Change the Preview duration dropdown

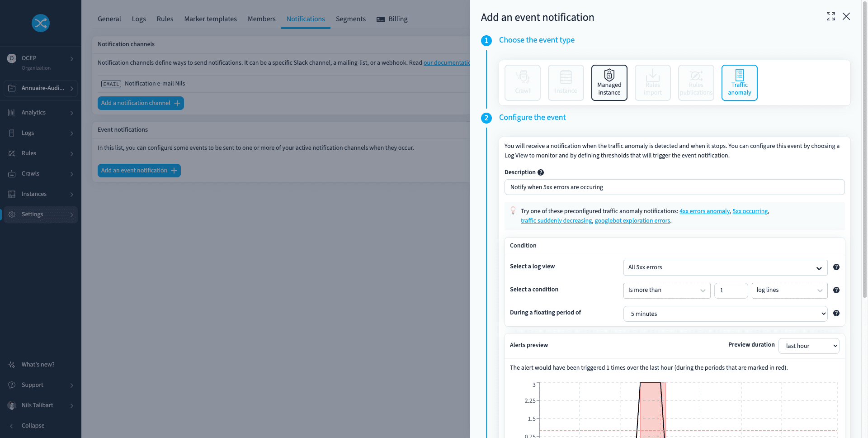click(808, 346)
